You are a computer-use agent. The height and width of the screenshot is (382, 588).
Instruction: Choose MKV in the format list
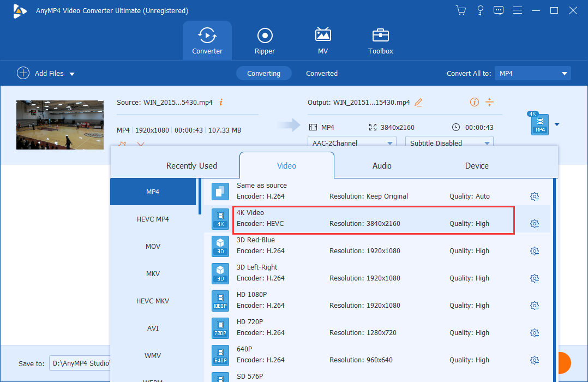coord(153,273)
